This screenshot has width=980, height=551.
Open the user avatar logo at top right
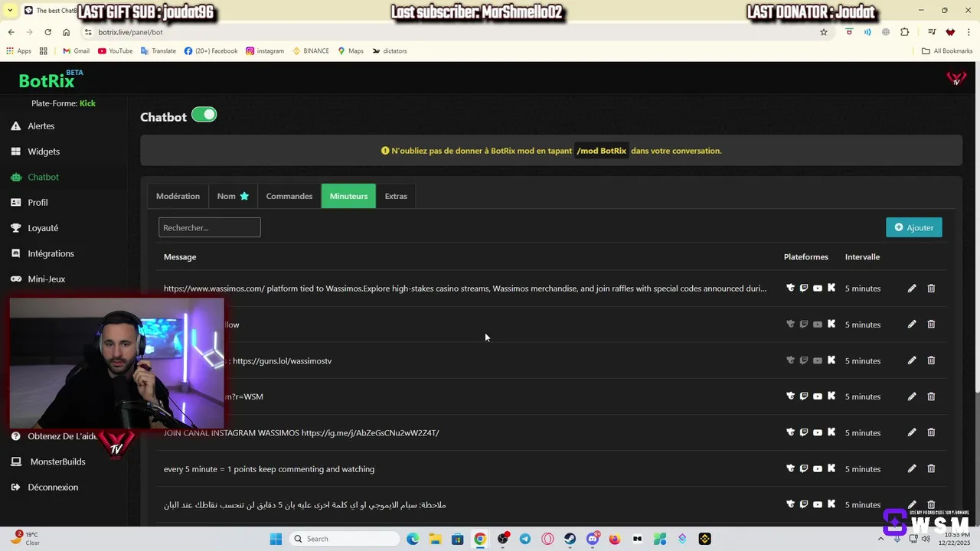pos(956,78)
